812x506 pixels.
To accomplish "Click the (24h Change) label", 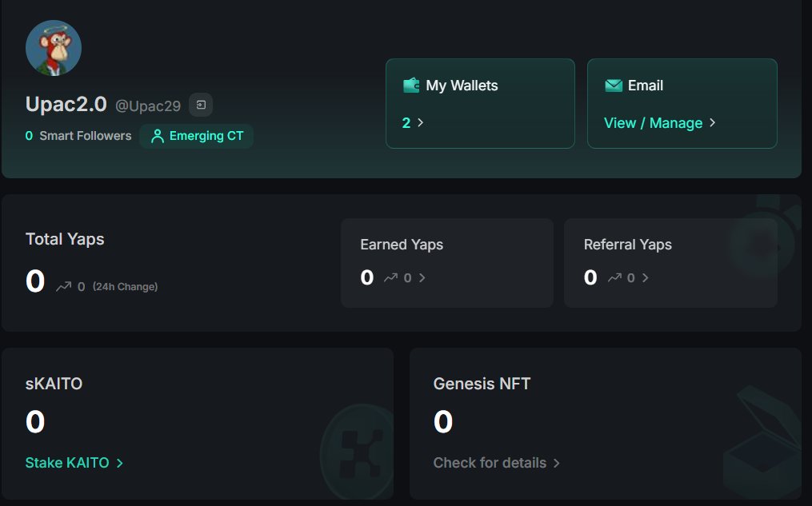I will pyautogui.click(x=126, y=287).
